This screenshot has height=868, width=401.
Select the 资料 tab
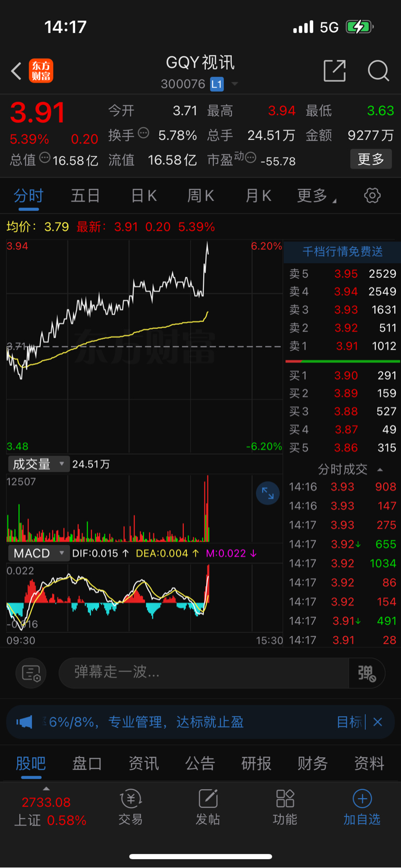click(x=369, y=764)
